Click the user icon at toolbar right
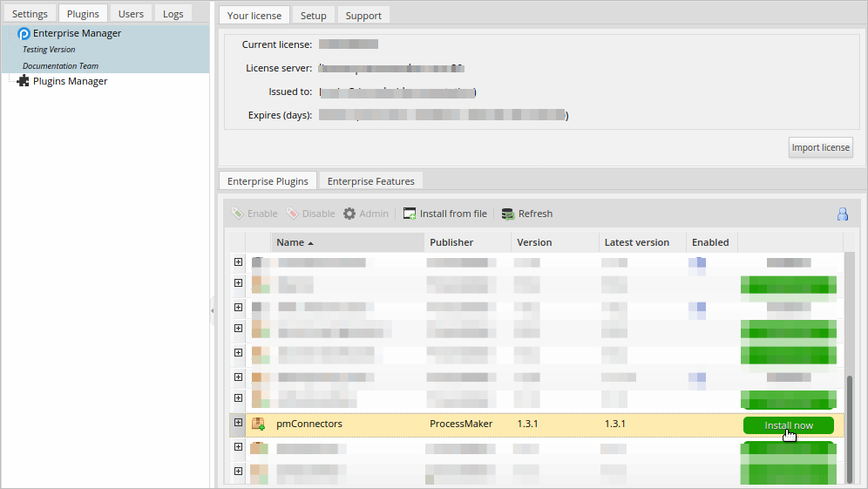The image size is (868, 489). point(843,214)
